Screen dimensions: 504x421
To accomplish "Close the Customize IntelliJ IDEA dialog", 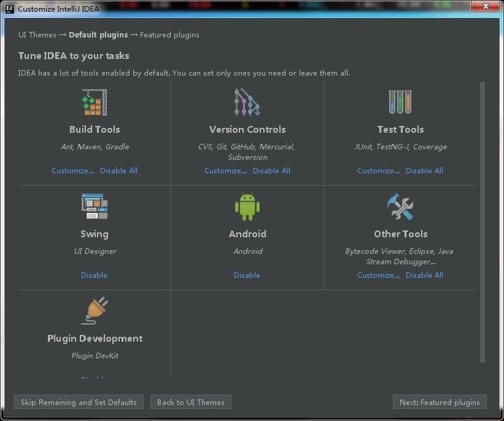I will pyautogui.click(x=486, y=6).
